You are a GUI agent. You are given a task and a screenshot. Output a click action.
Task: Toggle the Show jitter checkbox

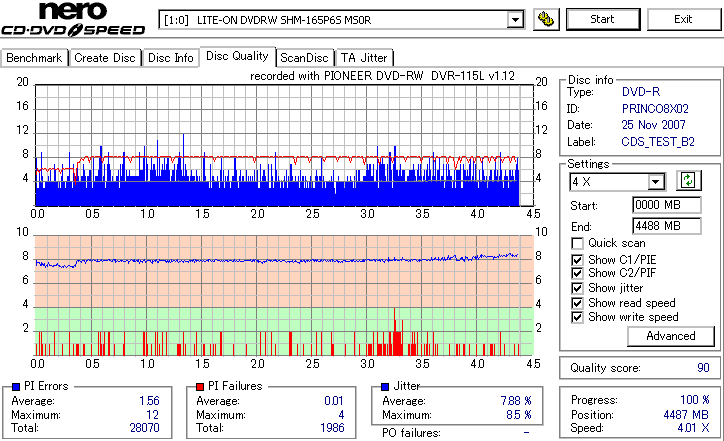(577, 288)
